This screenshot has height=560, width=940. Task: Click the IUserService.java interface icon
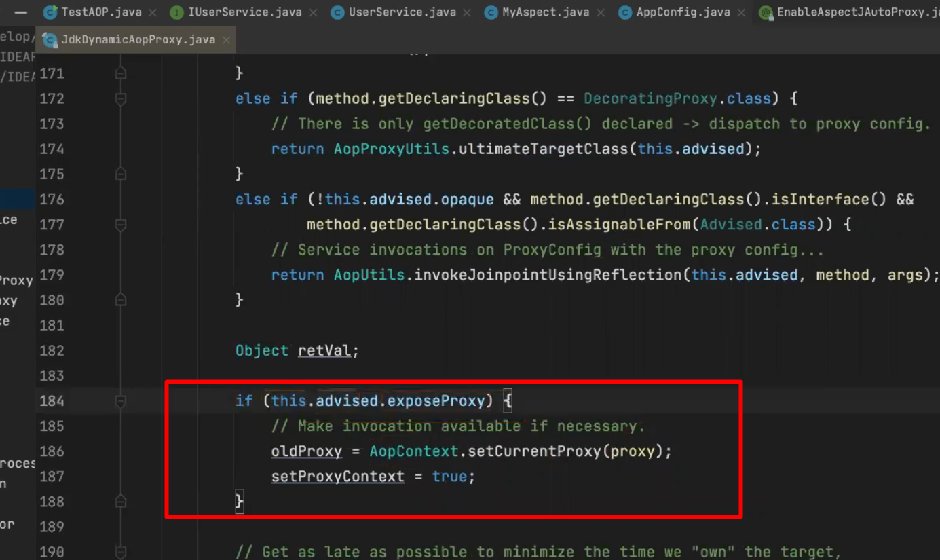point(176,12)
